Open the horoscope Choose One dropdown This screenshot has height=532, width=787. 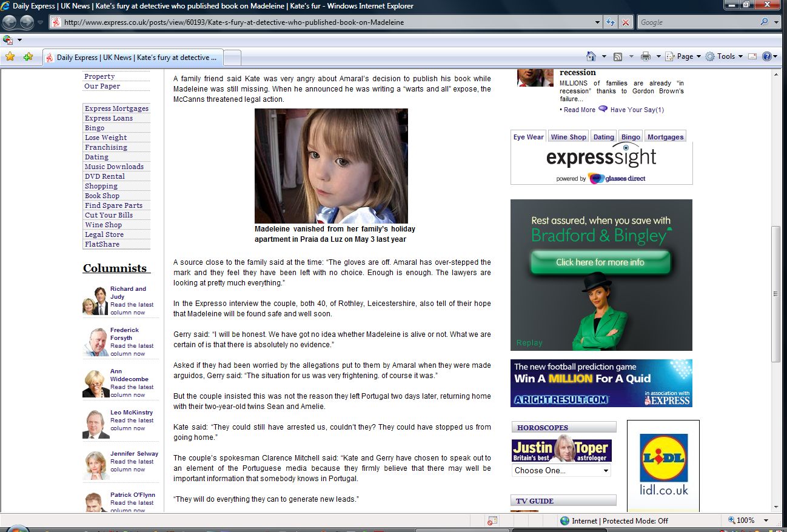point(561,470)
